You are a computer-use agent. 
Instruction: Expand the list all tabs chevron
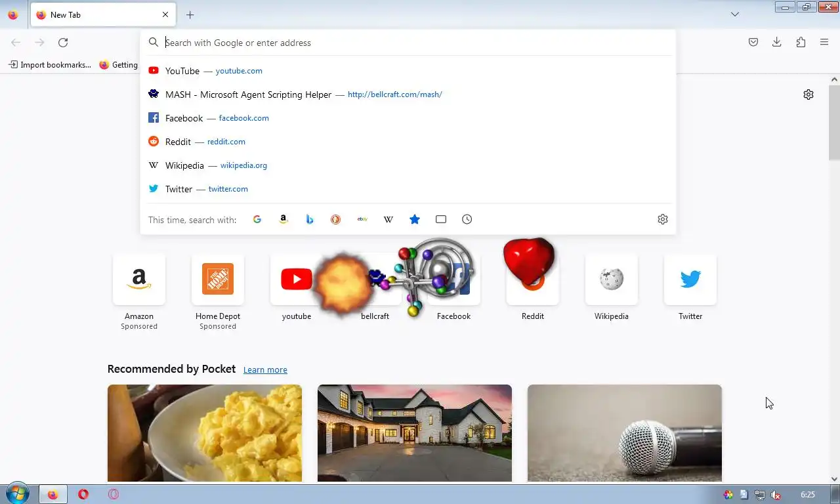tap(735, 14)
